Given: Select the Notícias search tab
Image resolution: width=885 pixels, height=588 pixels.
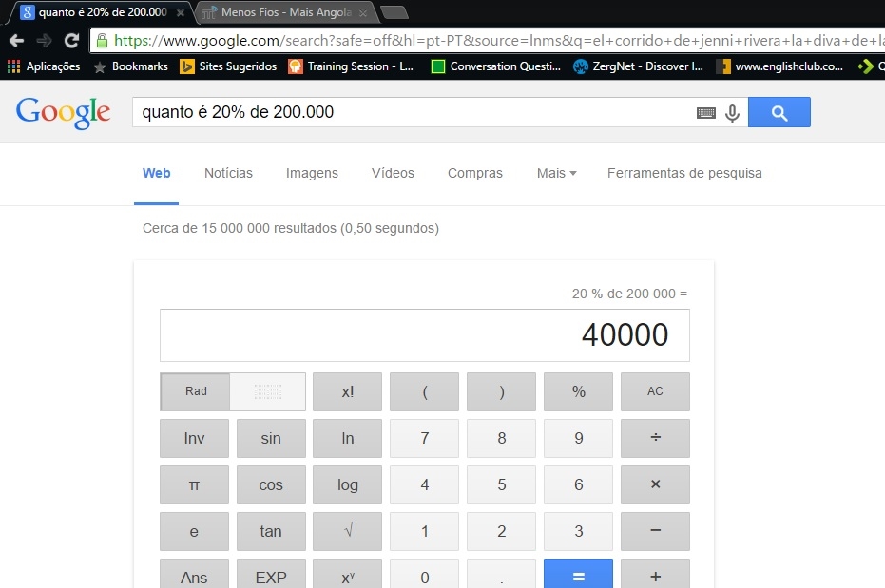Looking at the screenshot, I should (228, 173).
